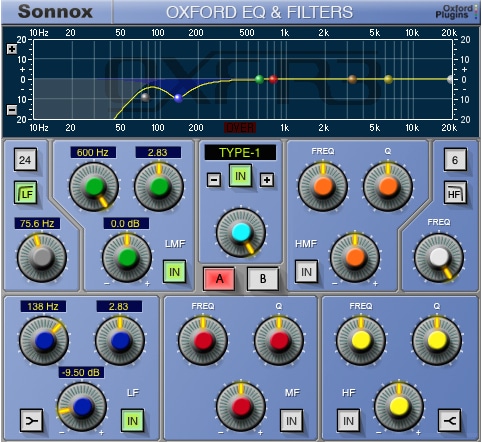Toggle LF band IN button

click(x=132, y=421)
